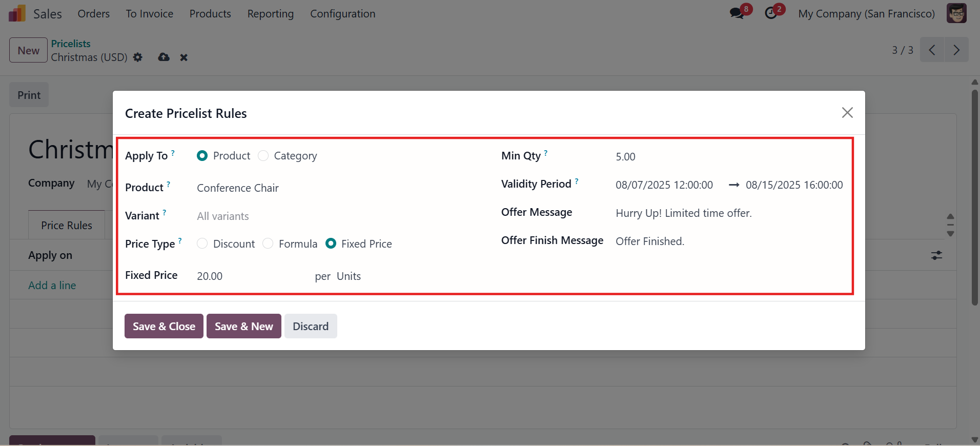Click the help tooltip icon next to Apply To
980x446 pixels.
(173, 153)
